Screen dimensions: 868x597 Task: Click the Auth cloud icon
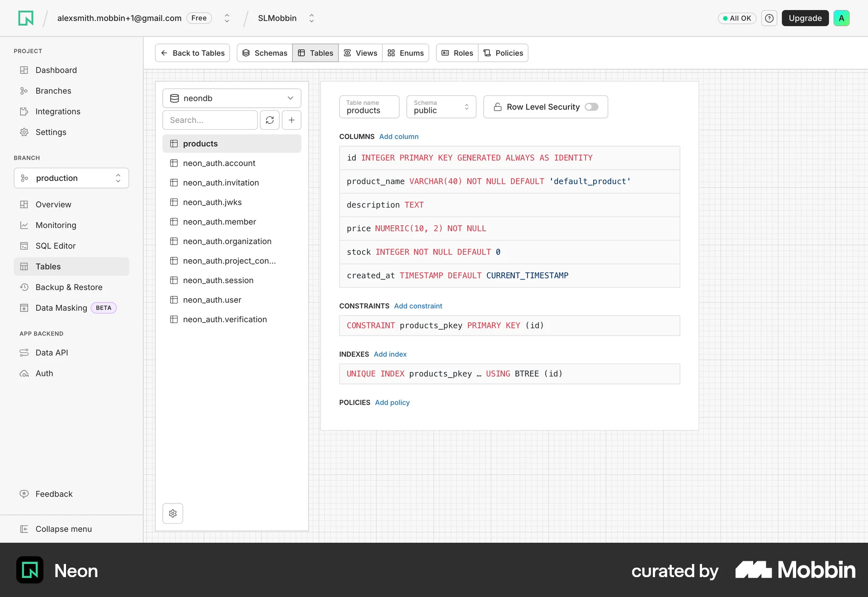click(24, 374)
